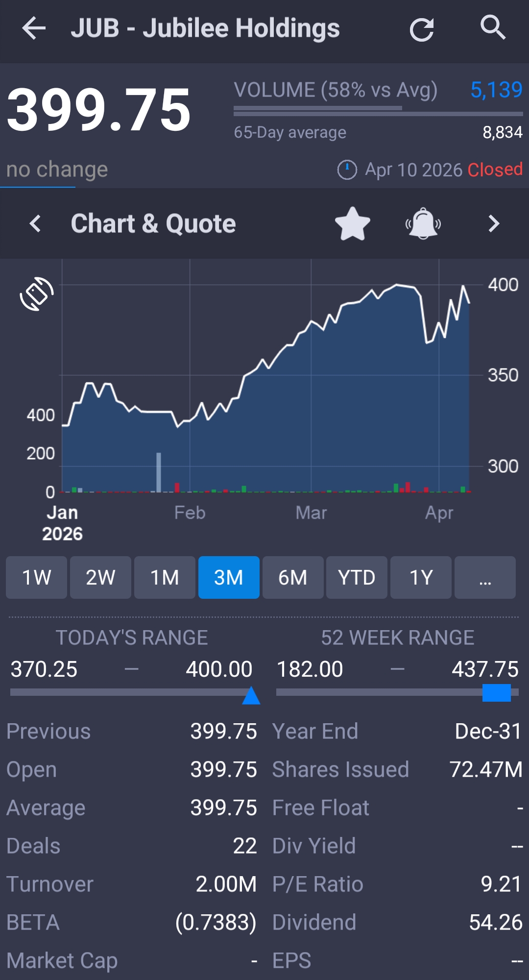The height and width of the screenshot is (980, 529).
Task: Click the clock icon beside the date
Action: [x=347, y=170]
